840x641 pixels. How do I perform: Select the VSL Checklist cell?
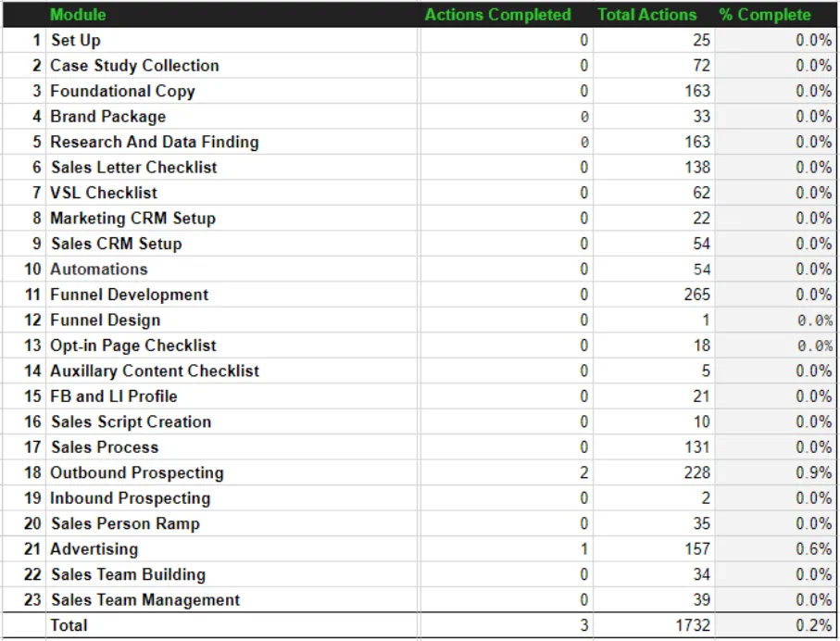(232, 193)
